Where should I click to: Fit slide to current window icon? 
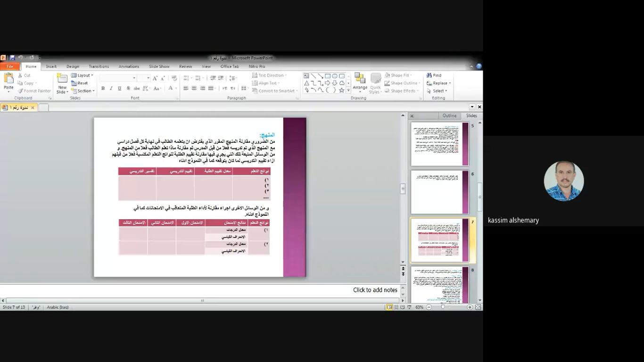pos(478,307)
